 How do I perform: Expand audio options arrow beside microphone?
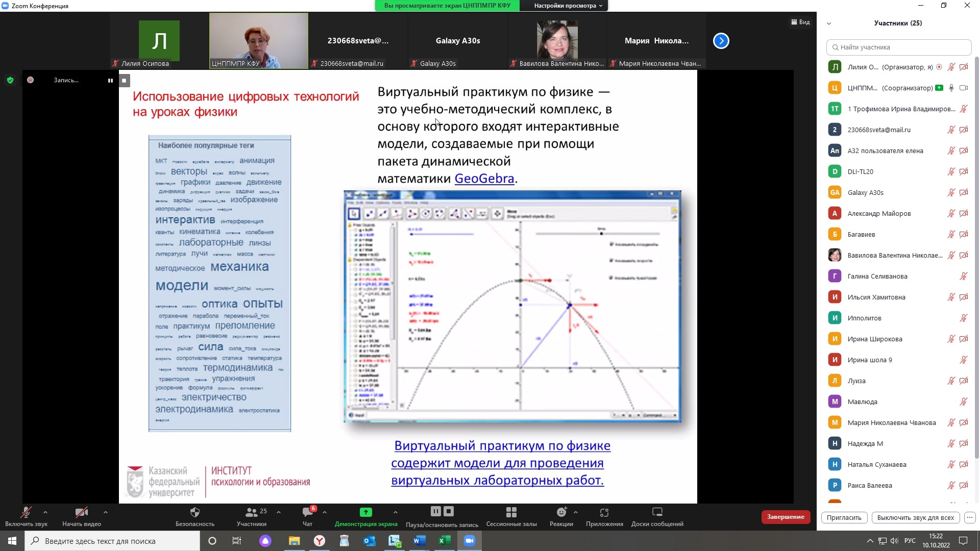coord(45,512)
